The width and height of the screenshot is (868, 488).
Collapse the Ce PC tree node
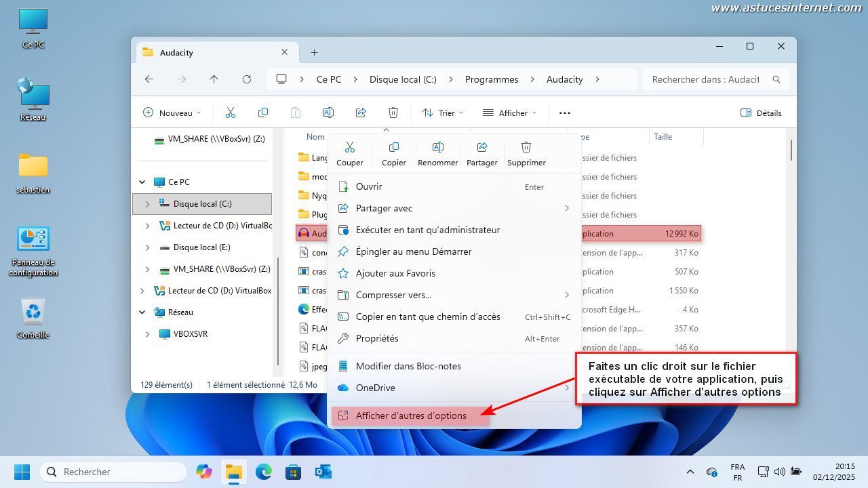click(x=142, y=182)
